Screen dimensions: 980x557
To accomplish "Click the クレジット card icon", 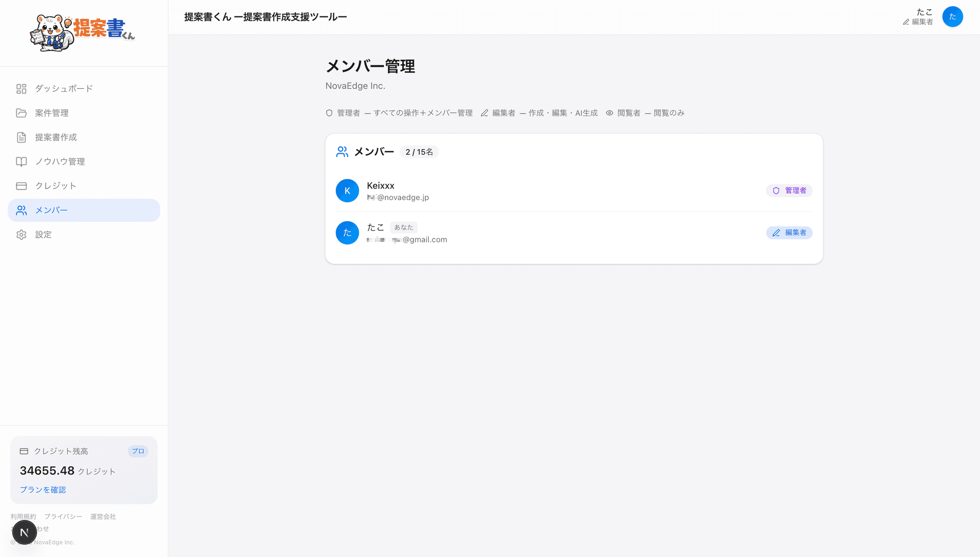I will tap(21, 186).
